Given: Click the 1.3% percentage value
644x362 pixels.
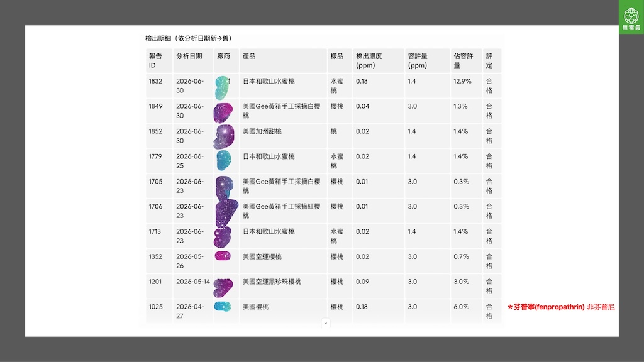Looking at the screenshot, I should click(460, 106).
